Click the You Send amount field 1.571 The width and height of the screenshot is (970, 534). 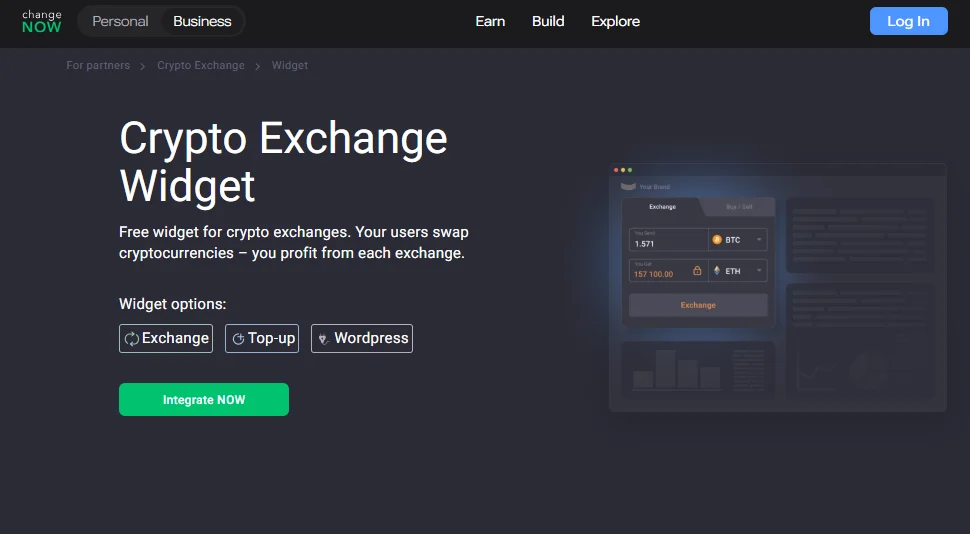point(668,239)
